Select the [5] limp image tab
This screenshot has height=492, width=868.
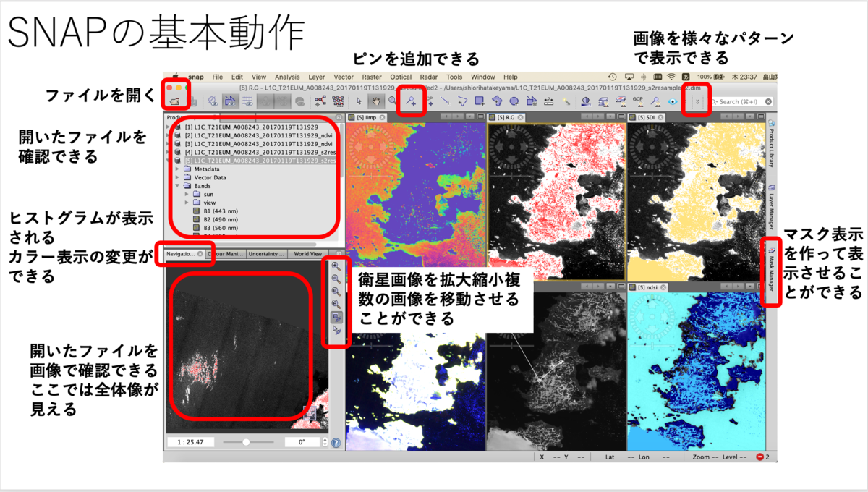click(x=368, y=116)
